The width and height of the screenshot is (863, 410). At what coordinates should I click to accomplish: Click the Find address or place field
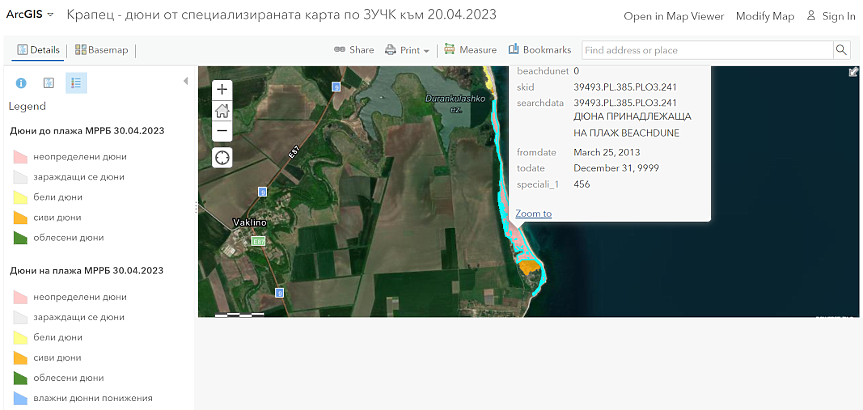click(x=705, y=50)
